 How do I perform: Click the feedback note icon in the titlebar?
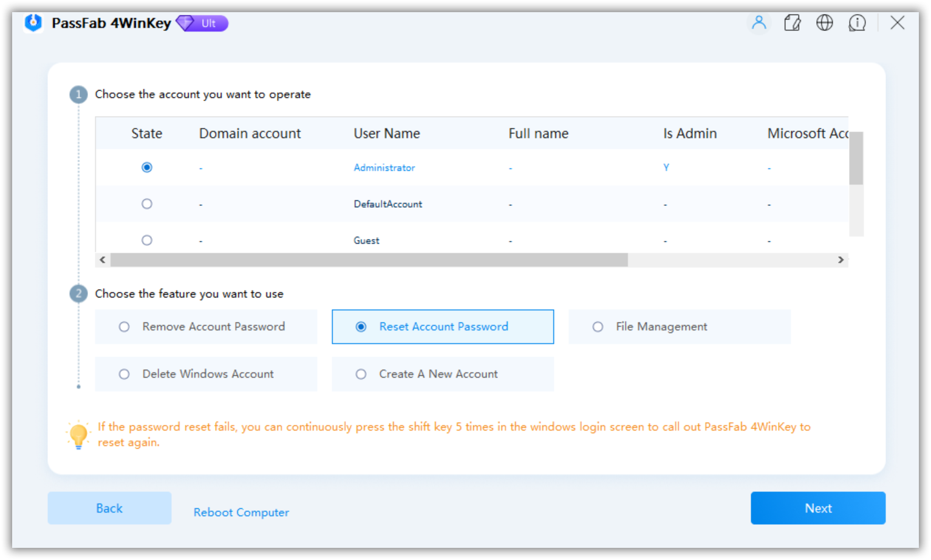[x=792, y=22]
